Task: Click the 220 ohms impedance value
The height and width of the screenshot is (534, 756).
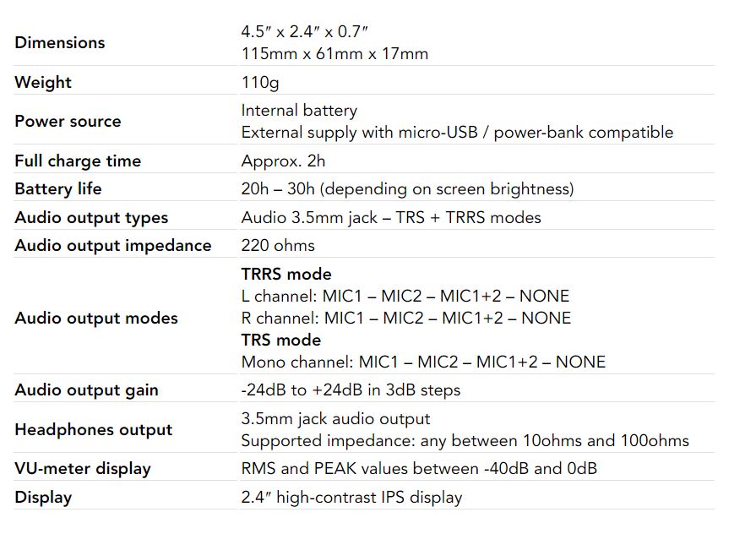Action: 278,245
